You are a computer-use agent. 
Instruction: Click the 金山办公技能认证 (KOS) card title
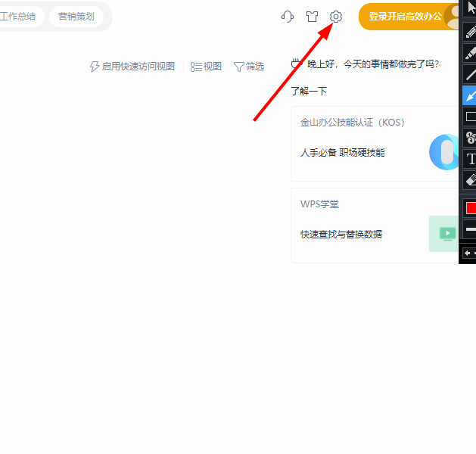tap(353, 123)
